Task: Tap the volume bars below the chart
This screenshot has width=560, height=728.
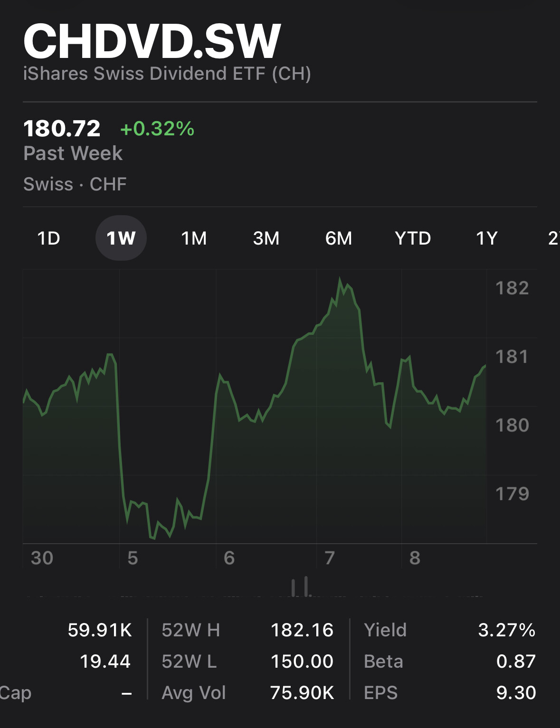Action: pyautogui.click(x=301, y=587)
